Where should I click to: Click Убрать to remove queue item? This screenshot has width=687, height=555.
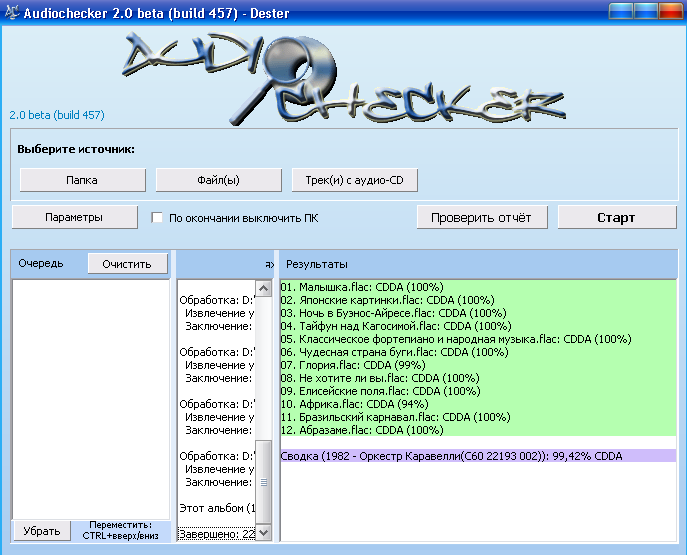(41, 530)
